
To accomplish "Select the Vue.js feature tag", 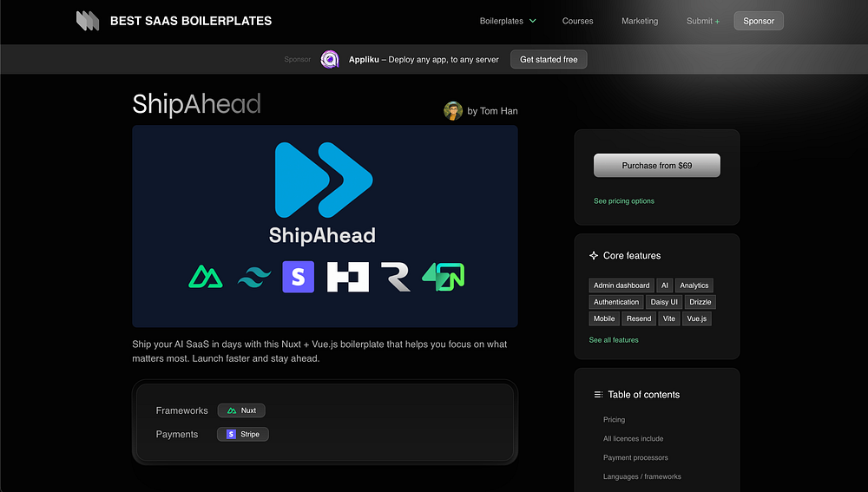I will [696, 318].
